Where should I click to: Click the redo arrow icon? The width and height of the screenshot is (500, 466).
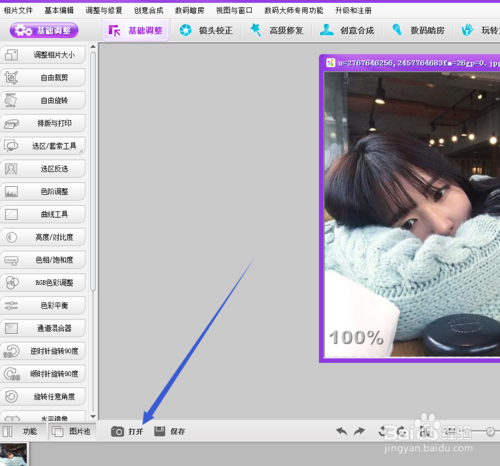tap(359, 431)
